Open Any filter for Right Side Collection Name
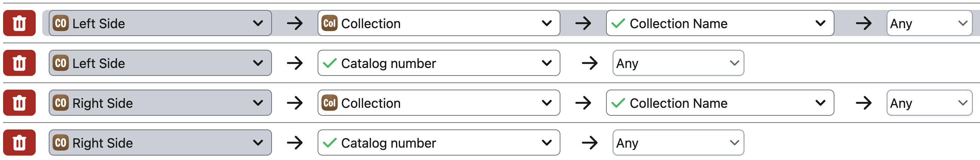This screenshot has width=980, height=160. [929, 103]
